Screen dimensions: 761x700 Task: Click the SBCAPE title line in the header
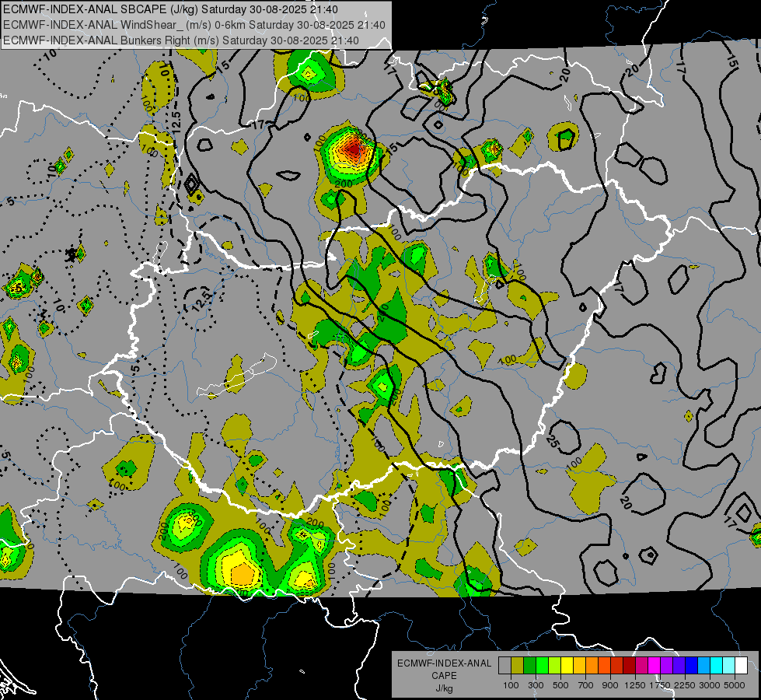tap(171, 9)
